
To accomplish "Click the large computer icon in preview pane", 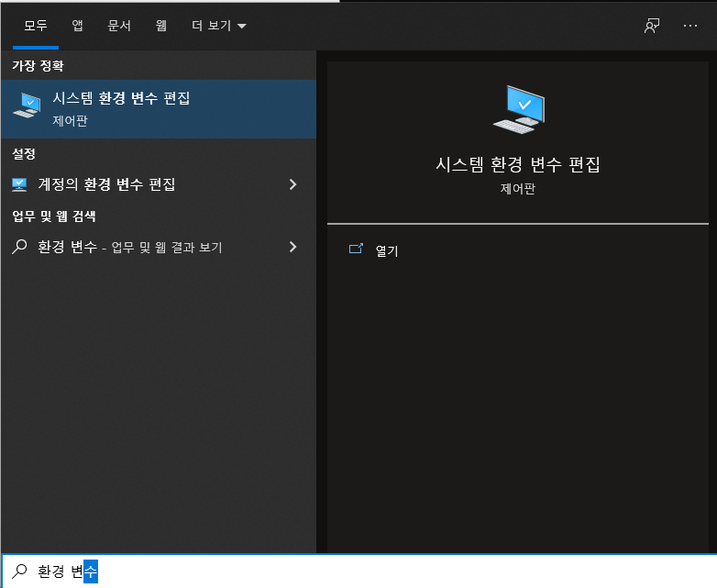I will (519, 110).
